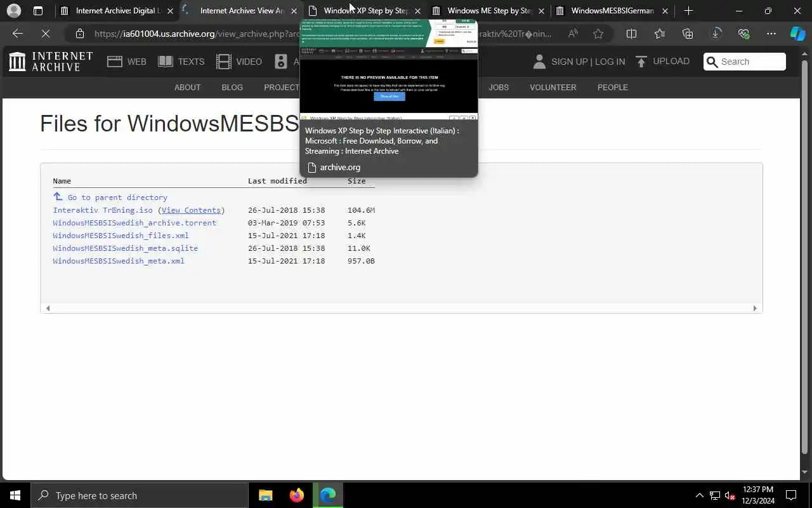Open VIDEO section in Archive nav
This screenshot has height=508, width=812.
tap(239, 62)
